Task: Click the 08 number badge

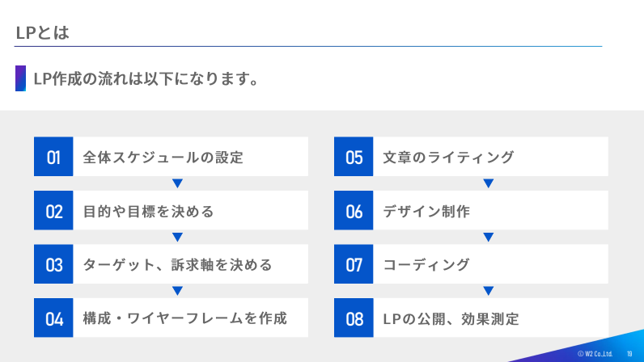Action: pos(354,318)
